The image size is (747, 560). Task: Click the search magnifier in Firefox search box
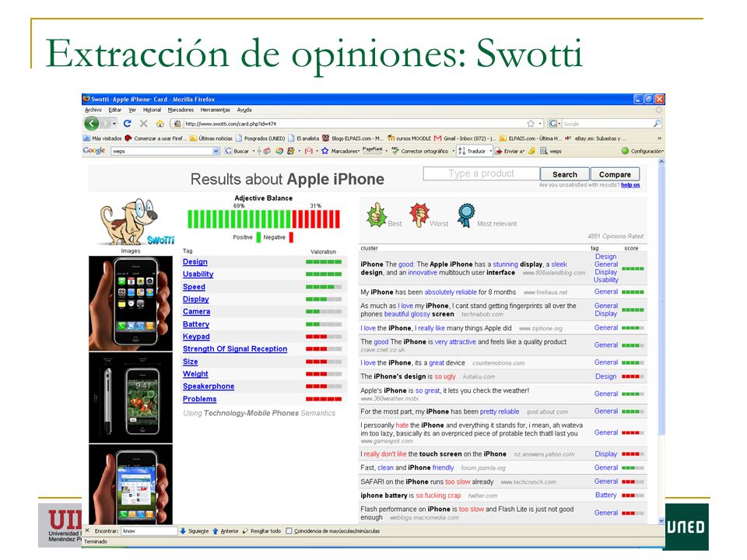[x=657, y=124]
